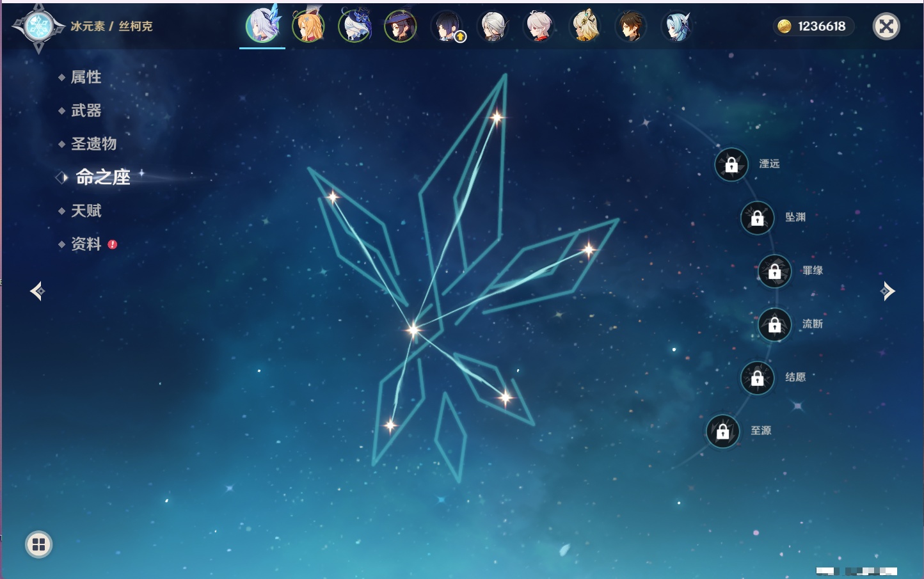Select the locked 坠渊 constellation icon
Screen dimensions: 924x579
(x=757, y=218)
